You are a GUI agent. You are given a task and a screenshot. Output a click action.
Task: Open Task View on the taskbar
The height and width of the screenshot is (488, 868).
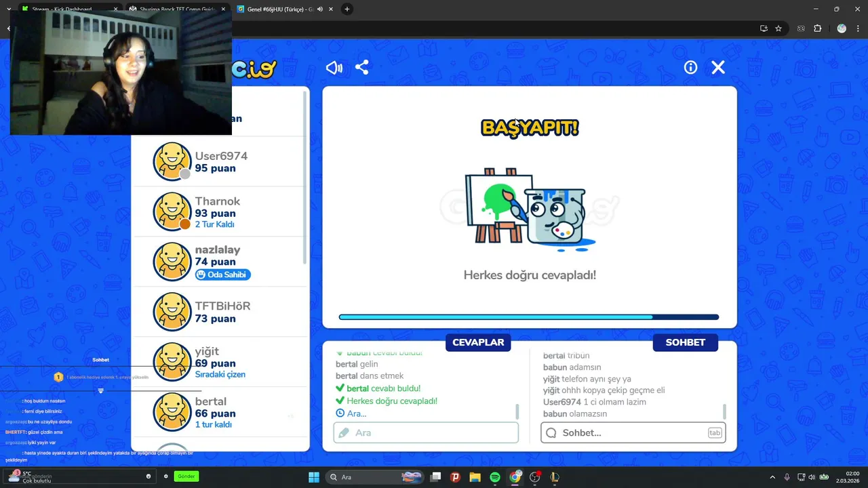click(436, 477)
